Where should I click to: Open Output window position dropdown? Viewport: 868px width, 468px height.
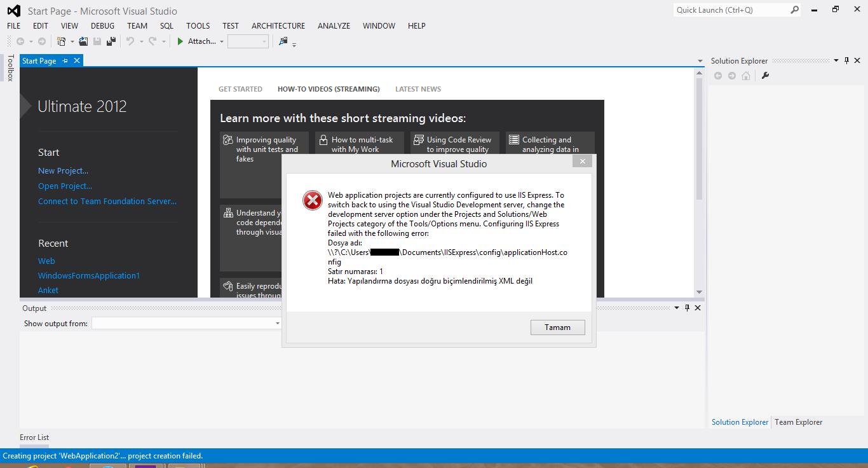pyautogui.click(x=676, y=308)
